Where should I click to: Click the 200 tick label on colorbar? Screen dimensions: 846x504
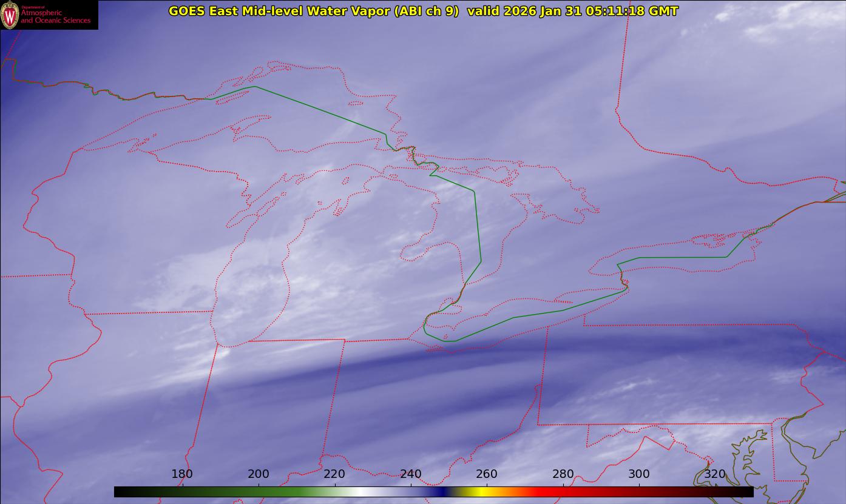point(259,474)
